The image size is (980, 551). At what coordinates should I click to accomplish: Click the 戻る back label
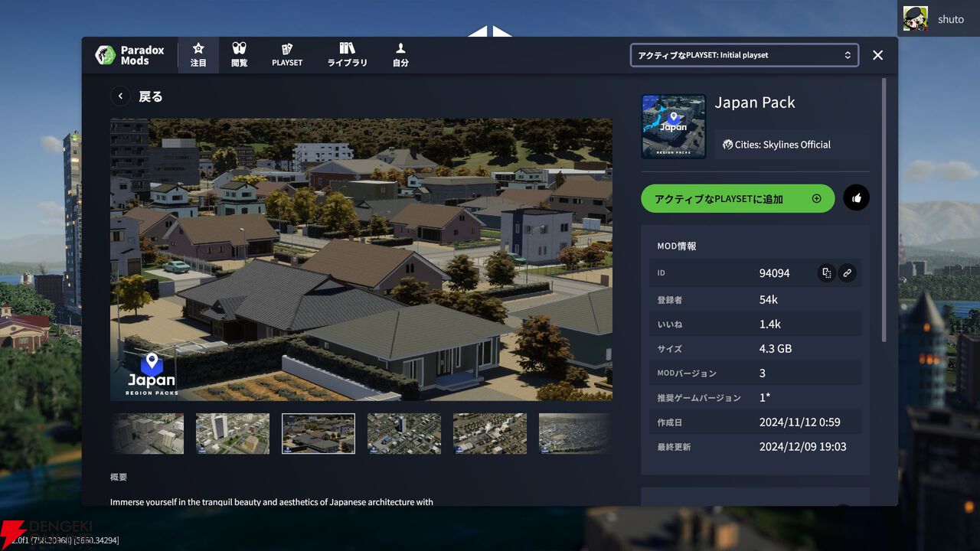[x=151, y=97]
